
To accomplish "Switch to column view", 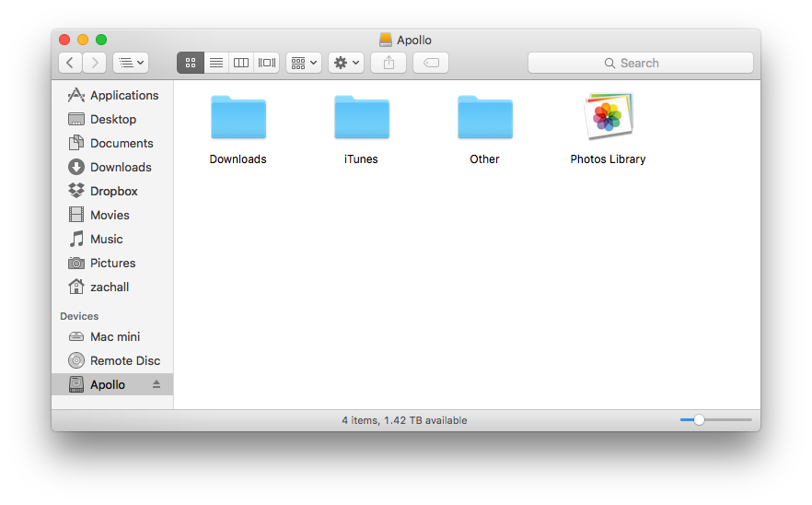I will [241, 63].
